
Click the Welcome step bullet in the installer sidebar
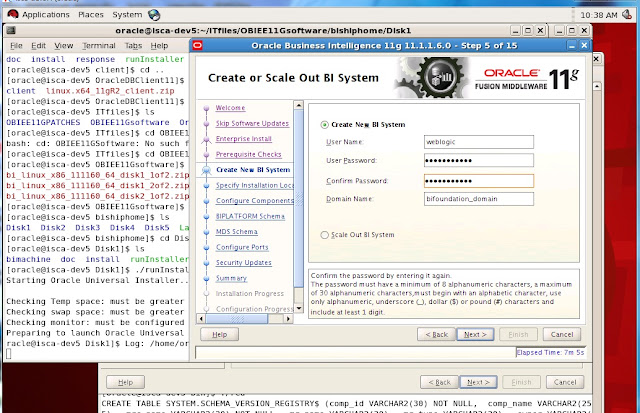pos(207,108)
